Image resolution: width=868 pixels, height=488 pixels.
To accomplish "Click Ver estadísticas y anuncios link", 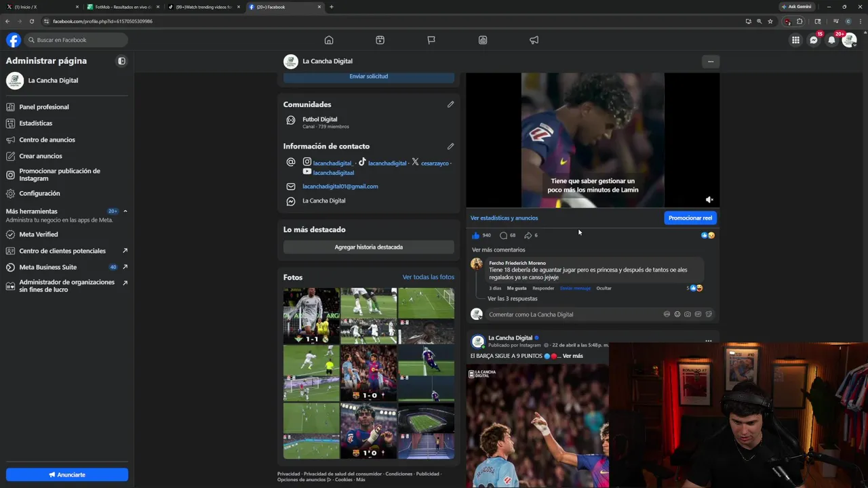I will point(504,218).
